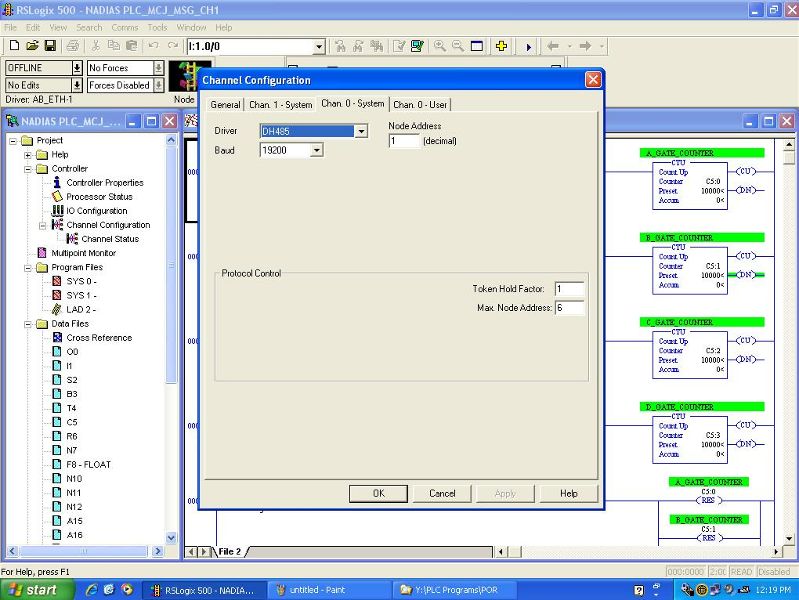Image resolution: width=799 pixels, height=600 pixels.
Task: Open Processor Status tree item
Action: pos(99,197)
